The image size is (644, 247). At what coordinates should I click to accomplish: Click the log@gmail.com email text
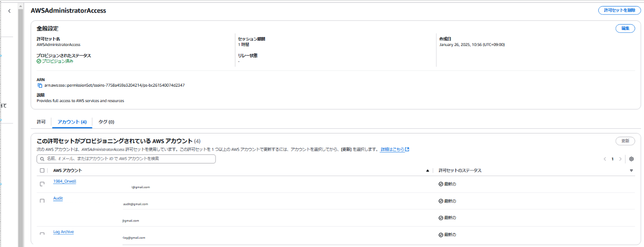(x=134, y=238)
